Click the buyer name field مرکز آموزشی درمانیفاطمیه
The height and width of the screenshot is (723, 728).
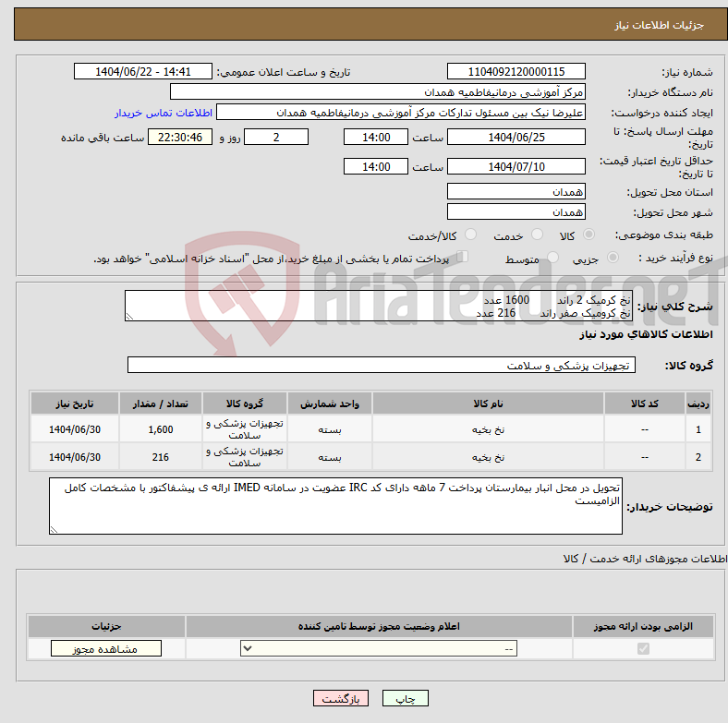(378, 92)
